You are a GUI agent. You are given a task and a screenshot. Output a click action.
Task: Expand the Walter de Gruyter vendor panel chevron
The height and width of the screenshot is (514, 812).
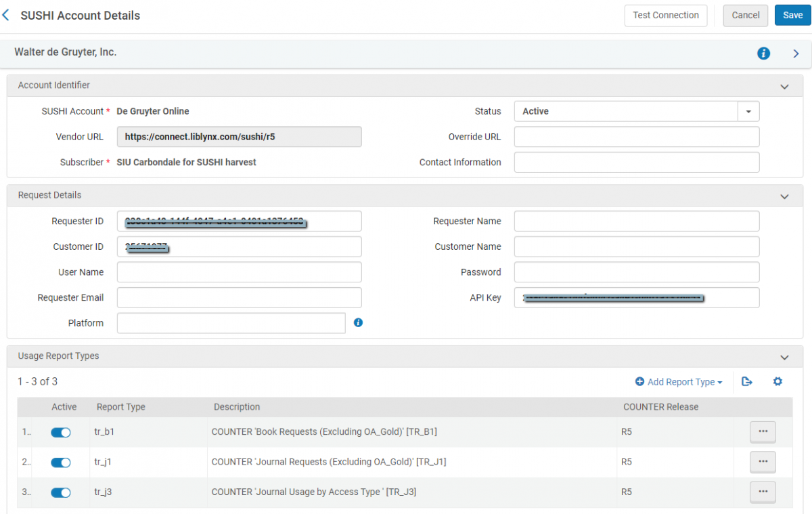pyautogui.click(x=796, y=53)
